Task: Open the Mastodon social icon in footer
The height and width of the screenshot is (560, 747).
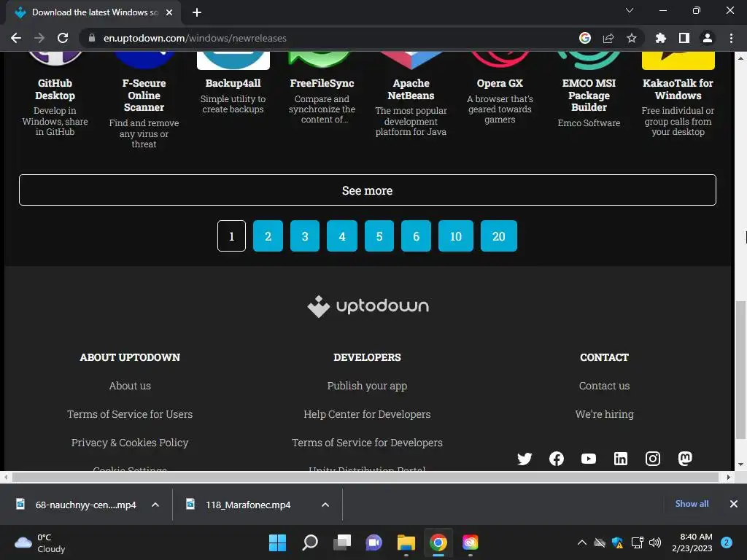Action: (x=684, y=459)
